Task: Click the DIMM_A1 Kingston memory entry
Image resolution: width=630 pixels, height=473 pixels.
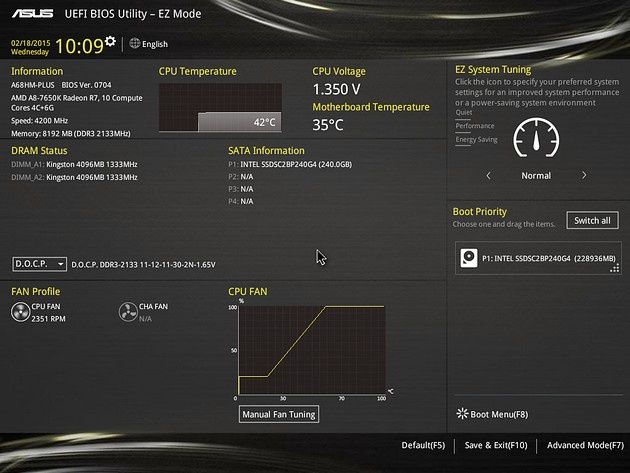Action: [74, 164]
